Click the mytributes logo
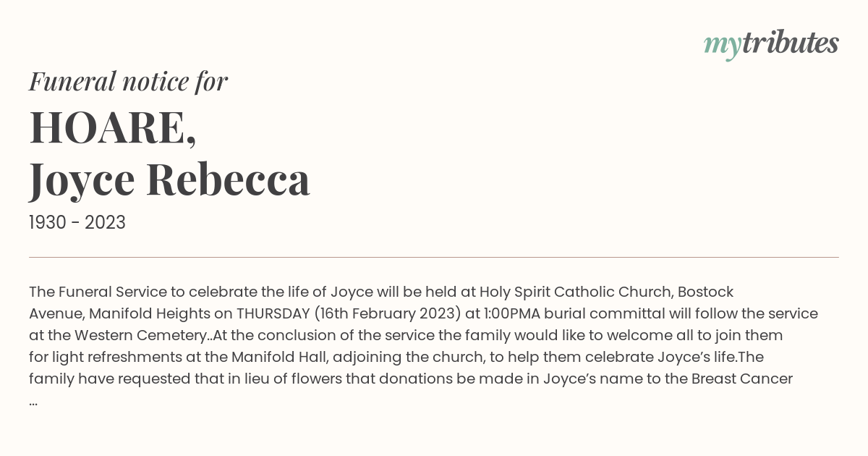Screen dimensions: 868x456 pyautogui.click(x=771, y=44)
